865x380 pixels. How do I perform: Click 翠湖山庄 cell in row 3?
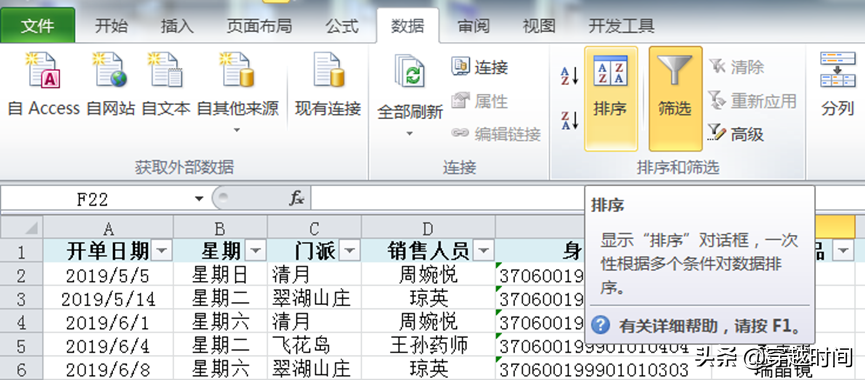pos(314,298)
